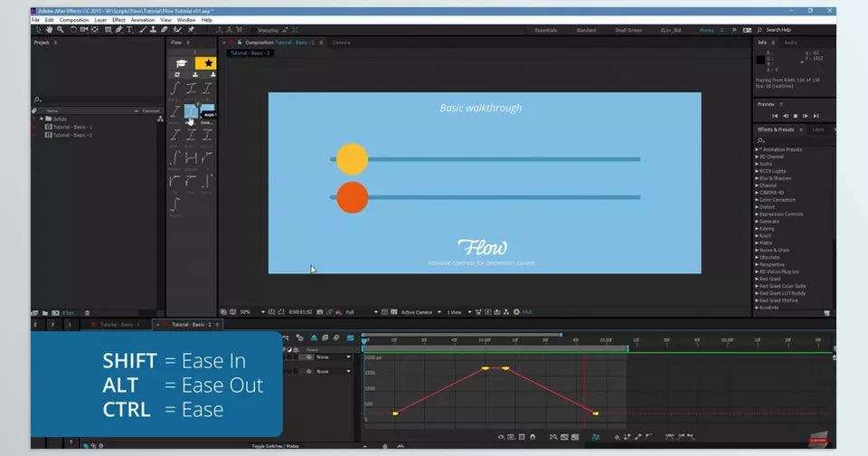Click the highlighted Graph Editor toggle icon
The width and height of the screenshot is (868, 456).
coord(351,337)
